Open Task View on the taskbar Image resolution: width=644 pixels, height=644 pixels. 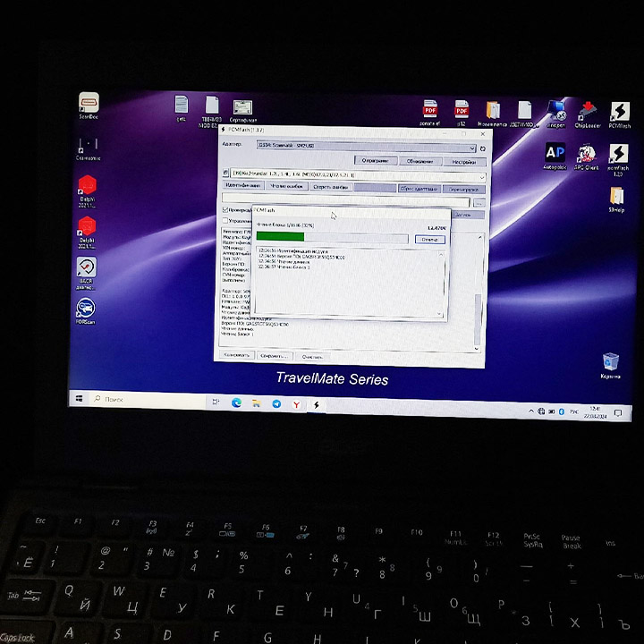coord(216,402)
